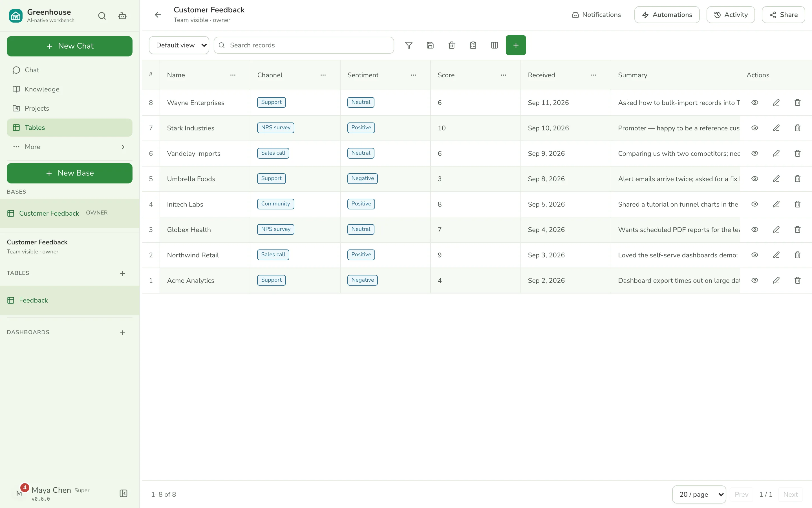Open the Sentiment column options menu

413,75
